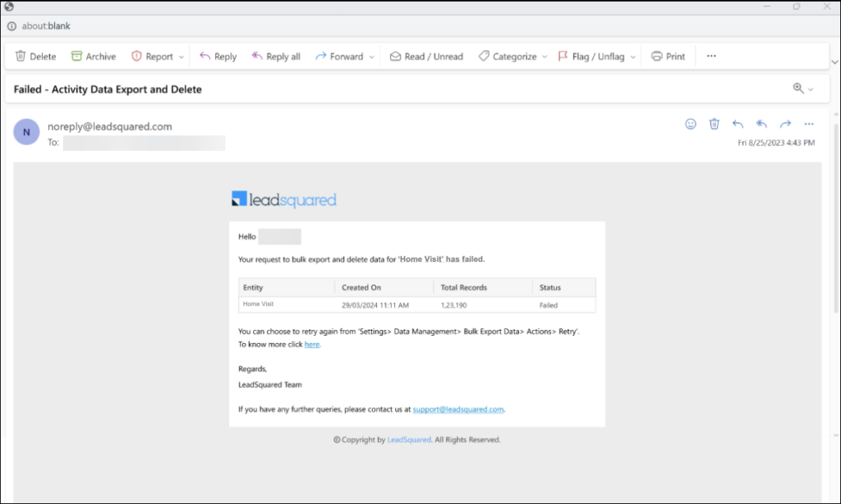Open the 'here' hyperlink in the email body

tap(312, 344)
